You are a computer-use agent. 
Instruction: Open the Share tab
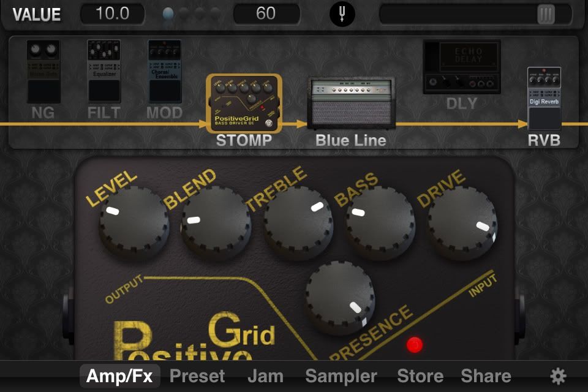click(x=486, y=376)
